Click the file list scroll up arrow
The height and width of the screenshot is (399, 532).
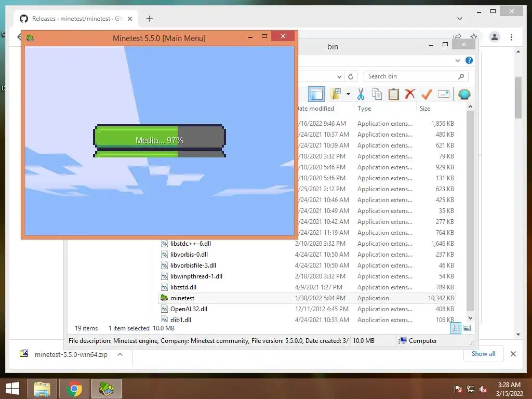[x=470, y=107]
